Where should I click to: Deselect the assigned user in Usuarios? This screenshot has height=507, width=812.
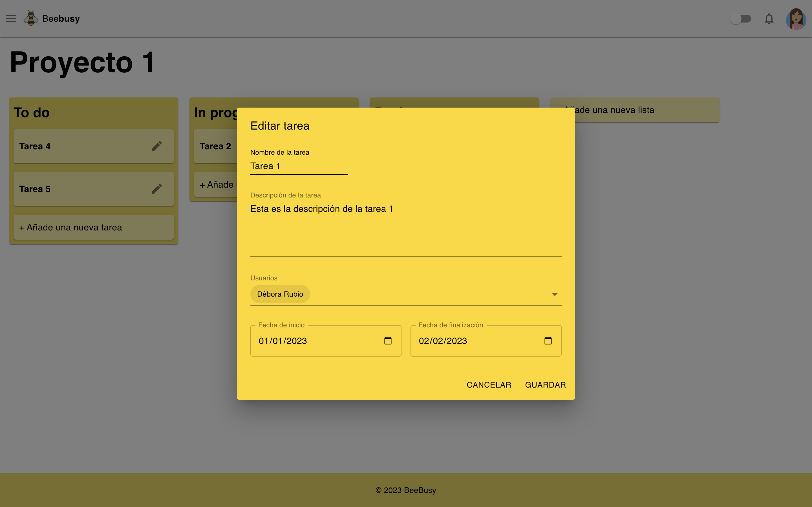[280, 294]
